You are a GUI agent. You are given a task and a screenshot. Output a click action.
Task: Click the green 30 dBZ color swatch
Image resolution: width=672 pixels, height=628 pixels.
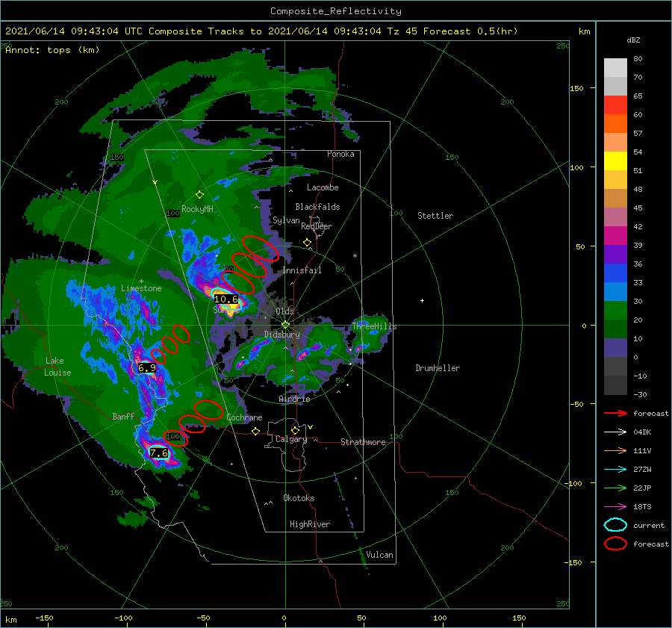click(615, 310)
